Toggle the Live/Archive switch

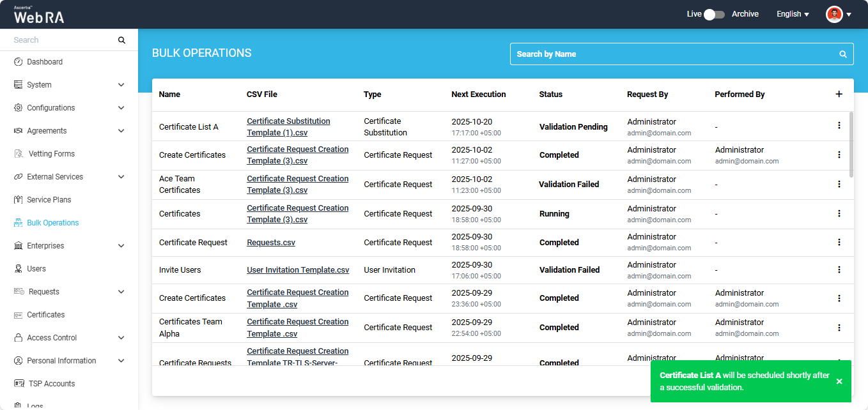[x=714, y=14]
